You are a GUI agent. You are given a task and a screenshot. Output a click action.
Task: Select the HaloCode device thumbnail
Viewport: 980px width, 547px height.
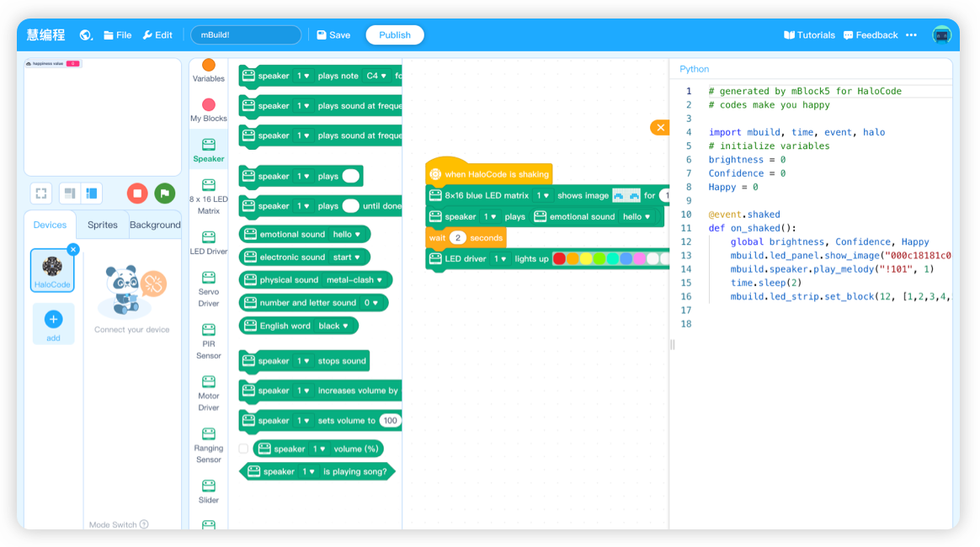[52, 270]
